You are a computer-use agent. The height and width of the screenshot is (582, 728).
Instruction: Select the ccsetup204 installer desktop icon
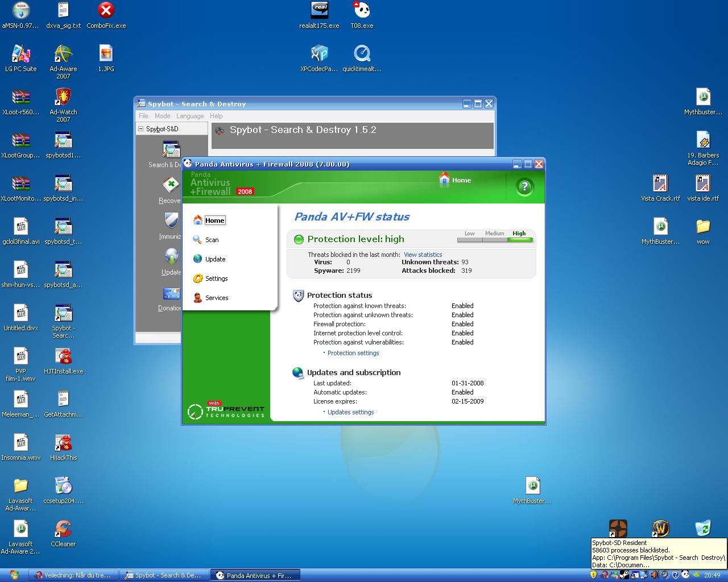(x=63, y=490)
